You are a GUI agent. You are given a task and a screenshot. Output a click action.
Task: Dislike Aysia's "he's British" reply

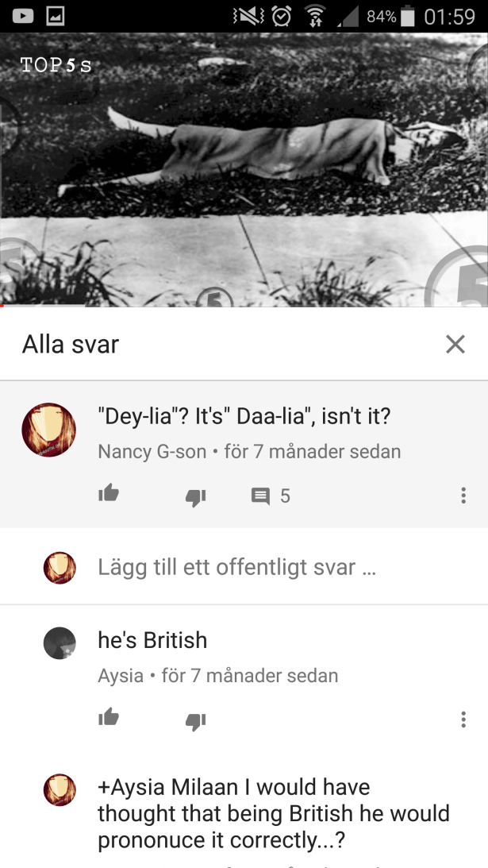coord(195,722)
